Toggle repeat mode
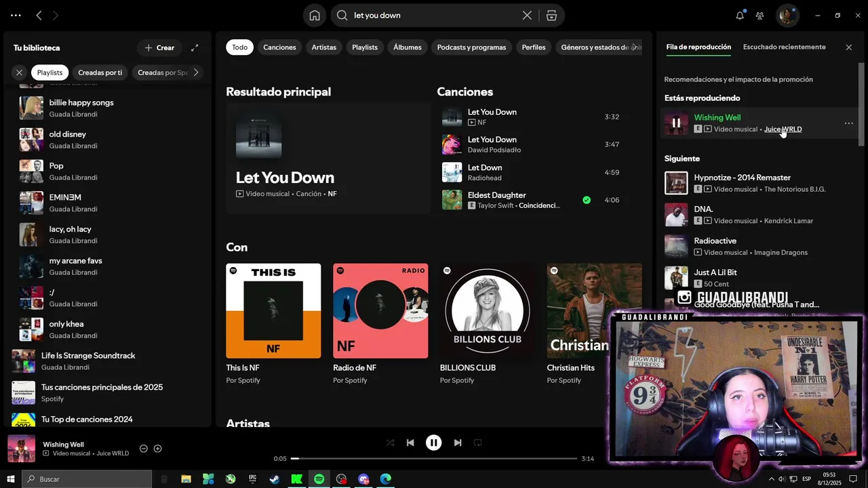The width and height of the screenshot is (868, 488). (477, 443)
